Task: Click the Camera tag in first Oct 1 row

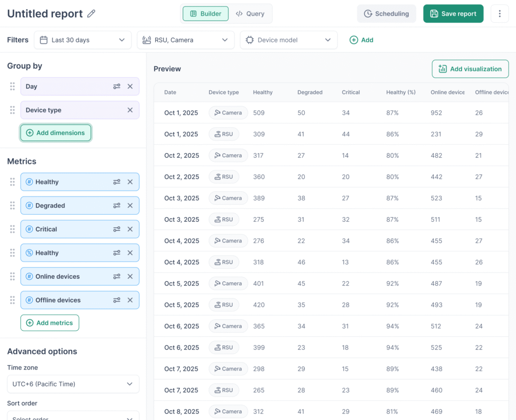Action: (x=228, y=112)
